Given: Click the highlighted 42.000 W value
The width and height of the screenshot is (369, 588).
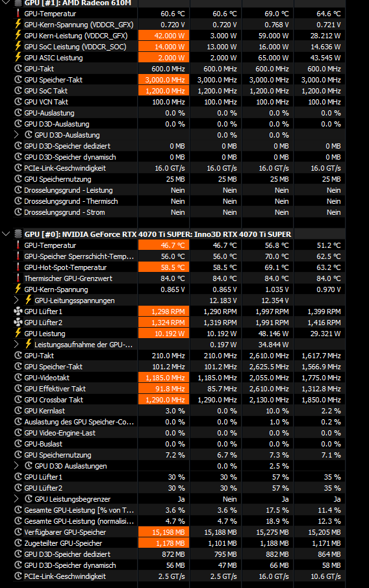Looking at the screenshot, I should [x=164, y=35].
